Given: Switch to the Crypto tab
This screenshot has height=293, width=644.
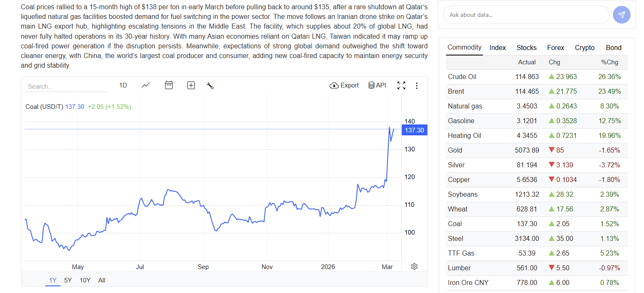Looking at the screenshot, I should [585, 48].
